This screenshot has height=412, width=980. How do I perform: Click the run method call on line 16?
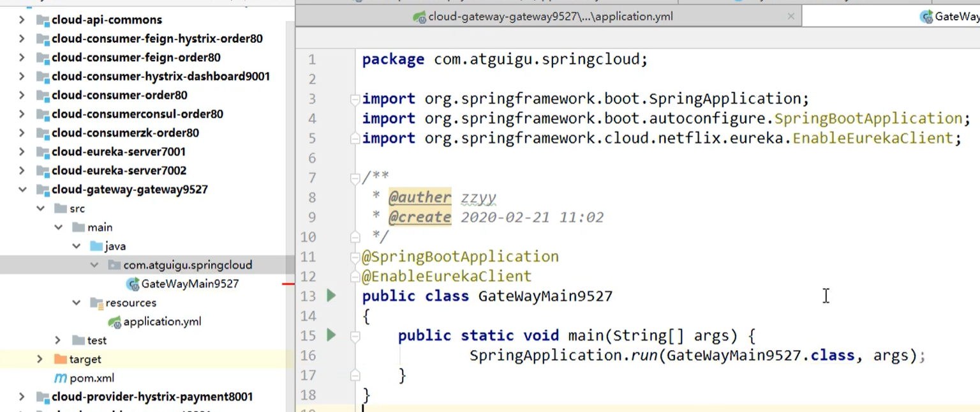[x=644, y=356]
